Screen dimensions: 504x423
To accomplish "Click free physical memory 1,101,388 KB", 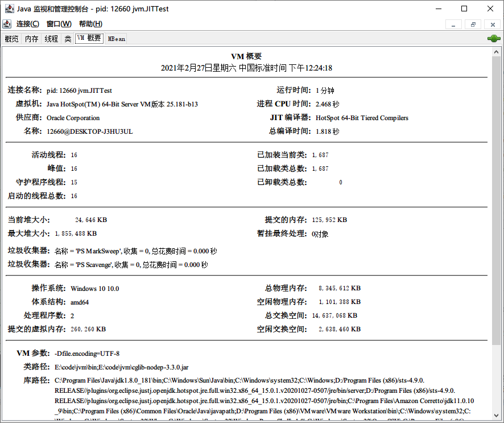I will pos(340,302).
